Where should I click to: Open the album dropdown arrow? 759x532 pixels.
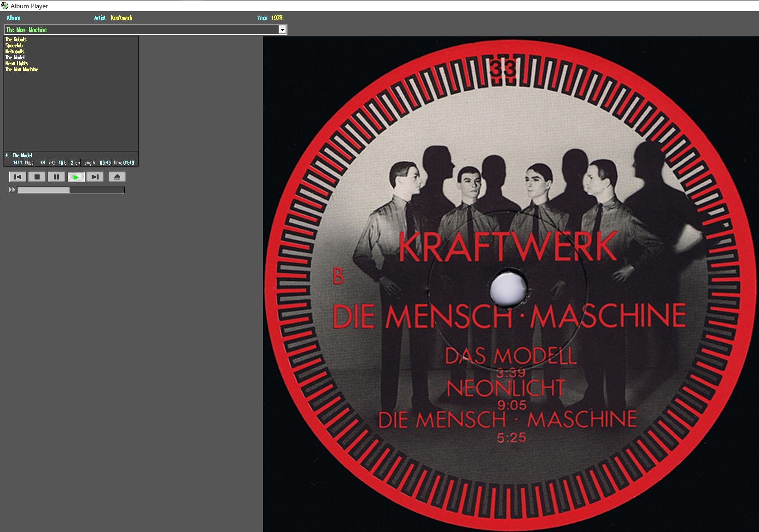[282, 30]
